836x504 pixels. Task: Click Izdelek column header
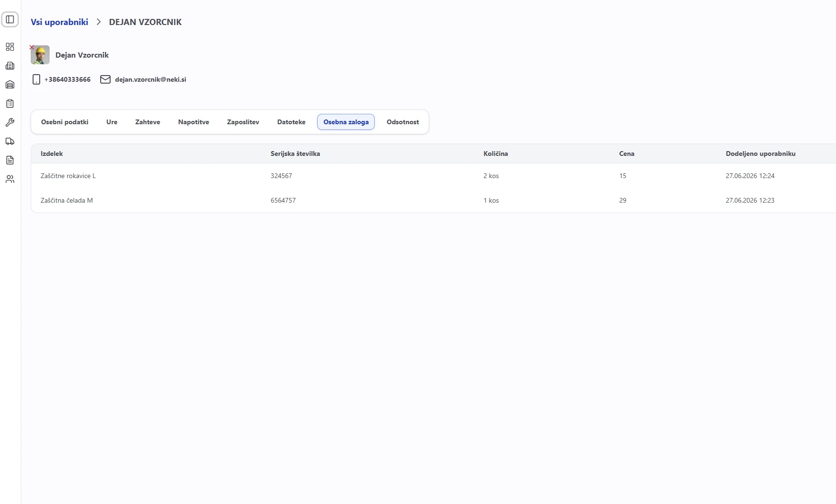[52, 154]
